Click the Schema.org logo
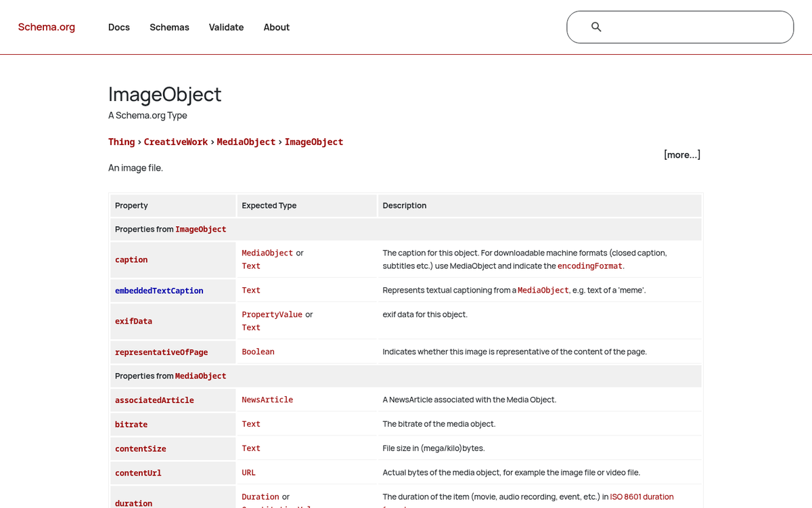Screen dimensions: 812x508 pos(46,26)
